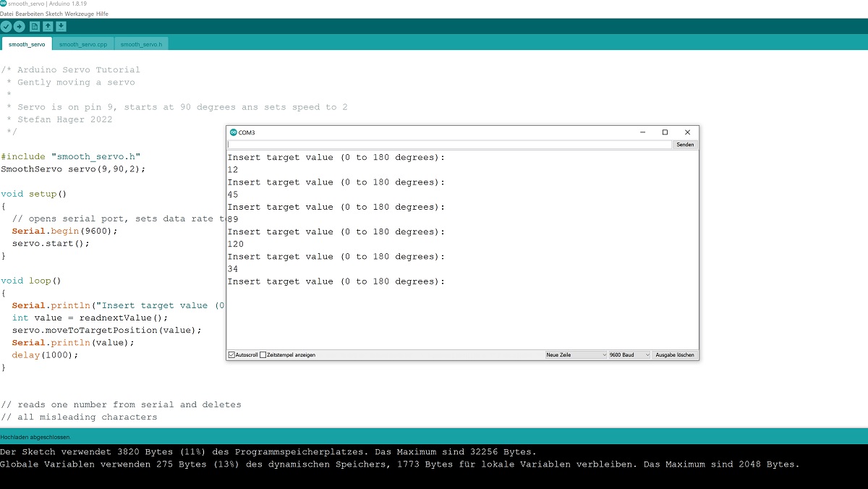Click the serial output value 12
Viewport: 868px width, 489px height.
(233, 170)
